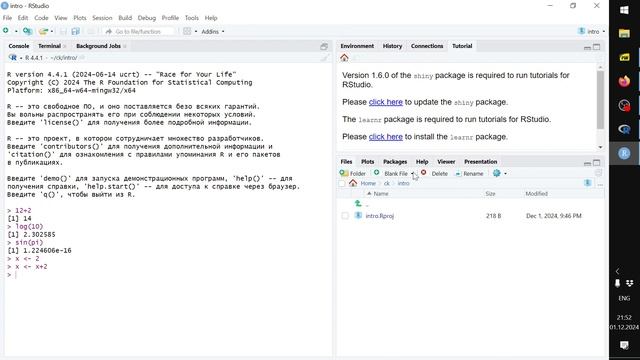Viewport: 640px width, 360px height.
Task: Click the Save file icon
Action: 63,31
